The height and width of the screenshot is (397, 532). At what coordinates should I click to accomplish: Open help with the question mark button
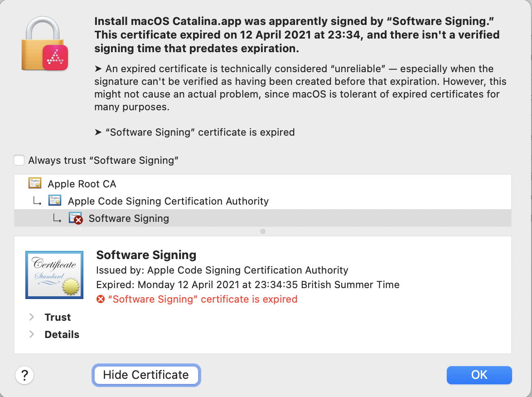25,375
